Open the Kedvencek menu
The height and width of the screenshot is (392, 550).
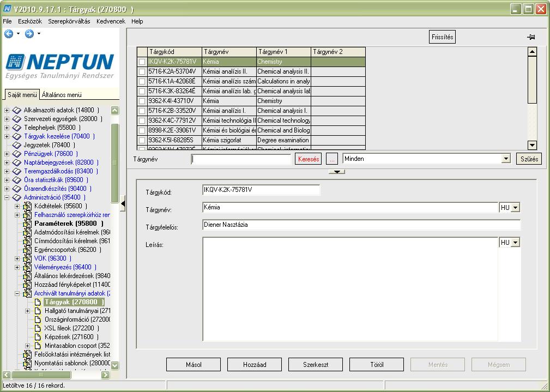[x=111, y=21]
